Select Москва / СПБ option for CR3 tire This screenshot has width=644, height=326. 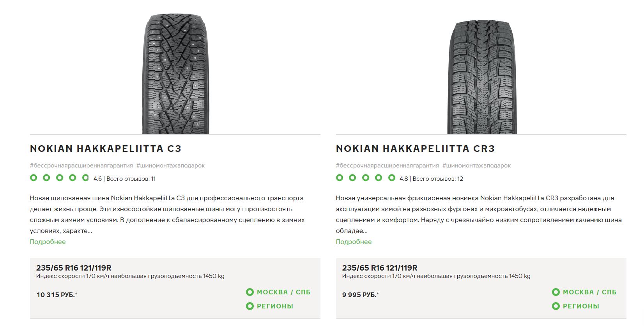(585, 292)
